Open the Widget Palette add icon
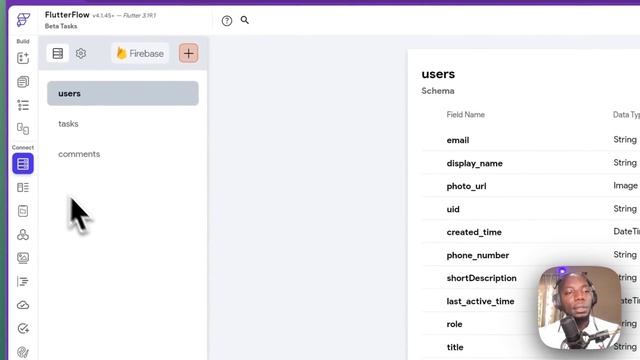 coord(23,58)
